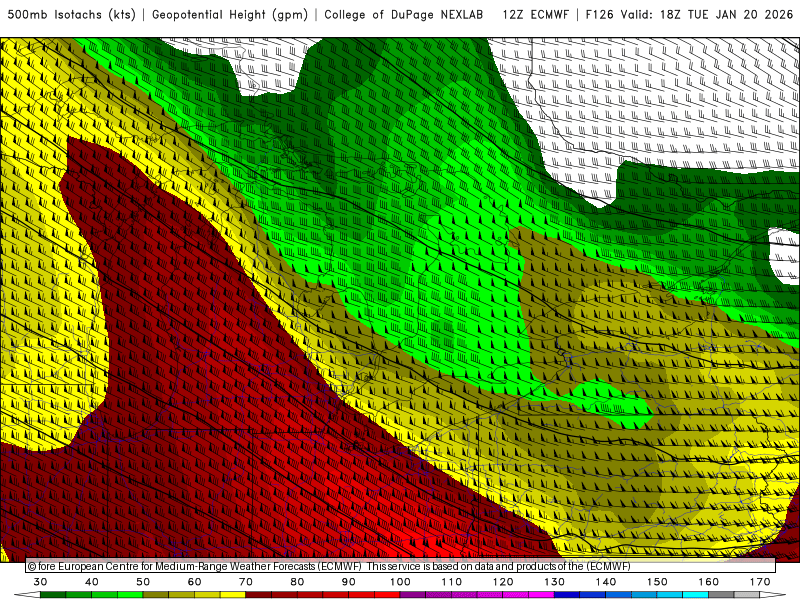Click the '30' legend value
The height and width of the screenshot is (600, 800).
tap(40, 582)
